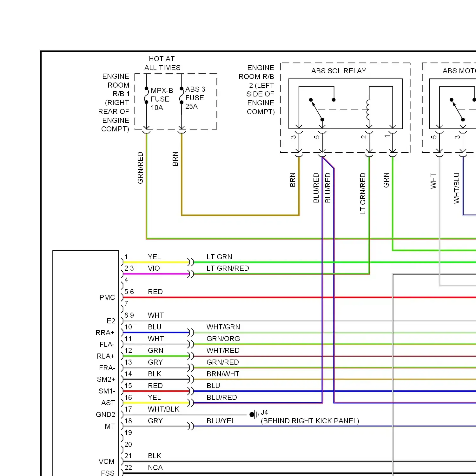
Task: Click the 'VIO' wire label
Action: point(154,268)
